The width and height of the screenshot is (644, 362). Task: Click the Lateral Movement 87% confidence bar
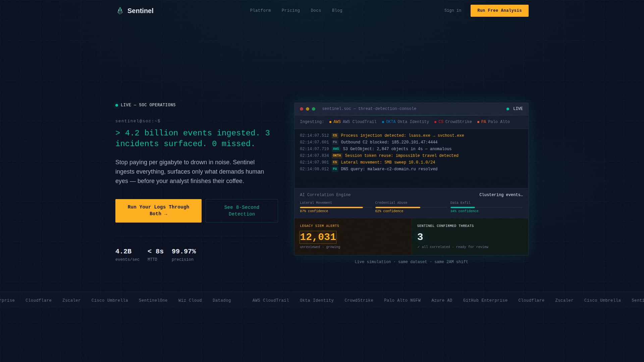[331, 207]
